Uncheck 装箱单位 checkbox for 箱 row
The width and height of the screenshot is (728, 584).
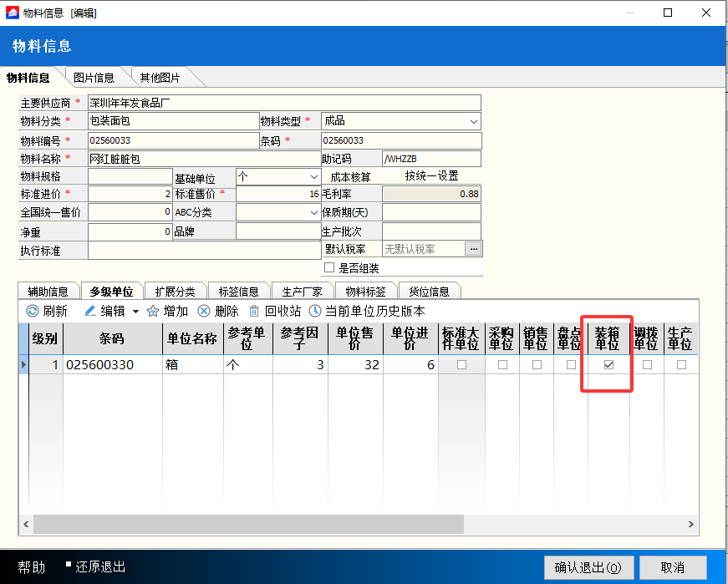(608, 365)
